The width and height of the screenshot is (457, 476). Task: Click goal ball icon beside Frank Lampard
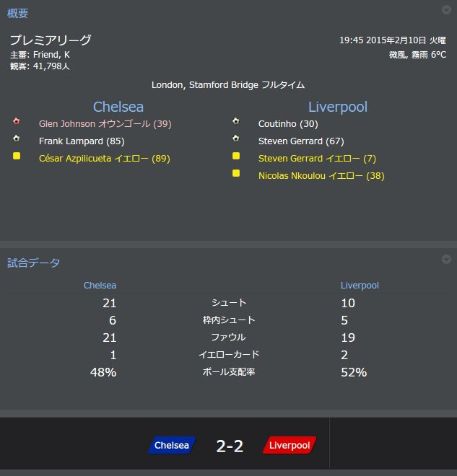[x=17, y=138]
